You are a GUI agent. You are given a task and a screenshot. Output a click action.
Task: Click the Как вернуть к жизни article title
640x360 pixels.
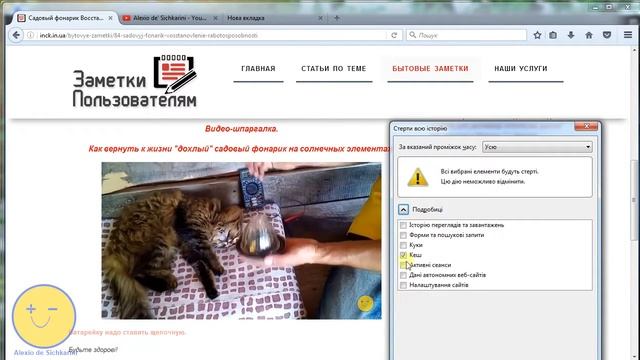pos(238,149)
